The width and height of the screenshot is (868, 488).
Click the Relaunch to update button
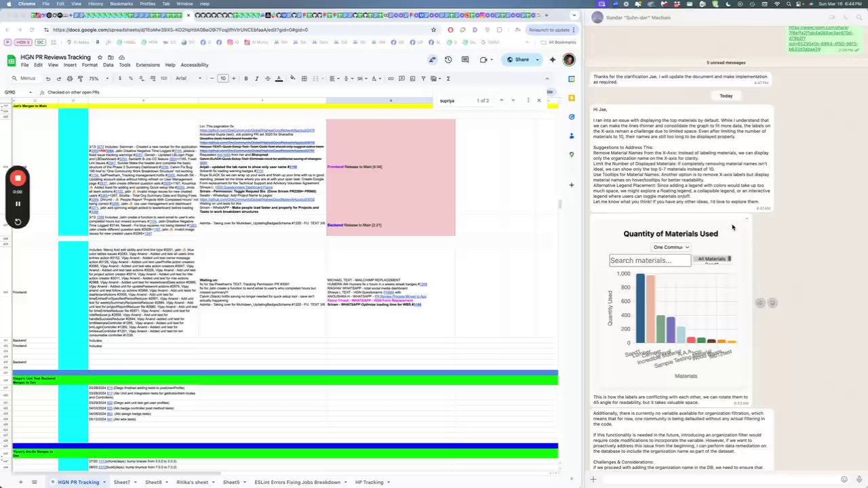pyautogui.click(x=549, y=30)
